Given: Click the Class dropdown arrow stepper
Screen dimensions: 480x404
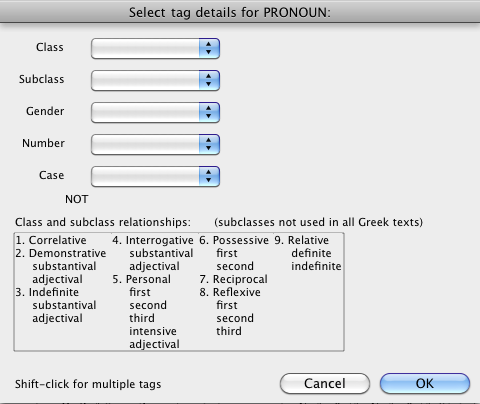Looking at the screenshot, I should [209, 49].
